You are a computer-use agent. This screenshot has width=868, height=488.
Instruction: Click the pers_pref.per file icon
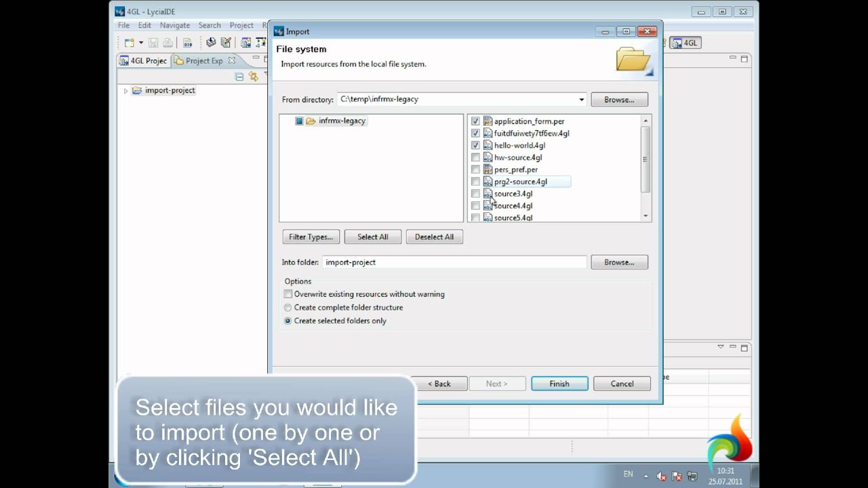pos(488,169)
